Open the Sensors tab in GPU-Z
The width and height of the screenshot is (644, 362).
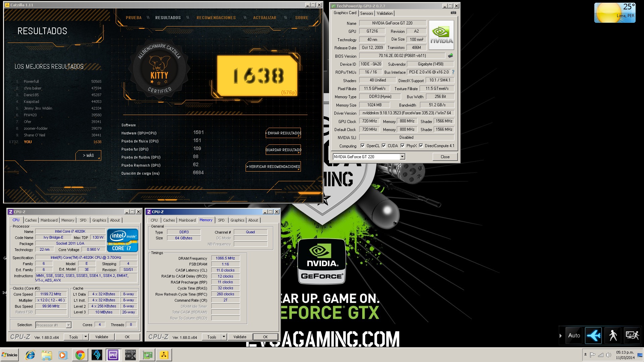[367, 13]
